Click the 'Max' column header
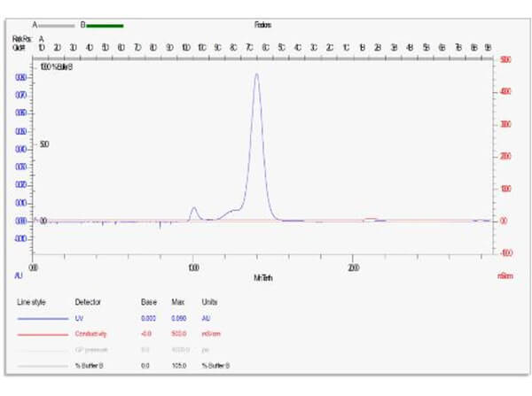532x396 pixels. 178,302
